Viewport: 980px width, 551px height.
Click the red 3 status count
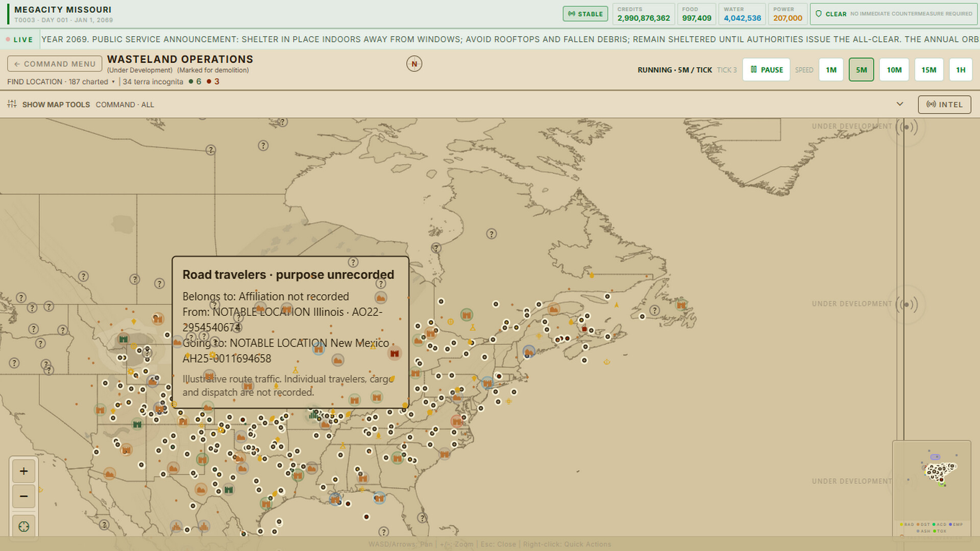pos(213,82)
